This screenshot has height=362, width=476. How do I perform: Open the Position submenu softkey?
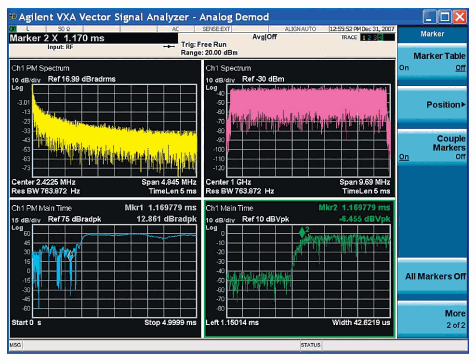click(x=432, y=105)
